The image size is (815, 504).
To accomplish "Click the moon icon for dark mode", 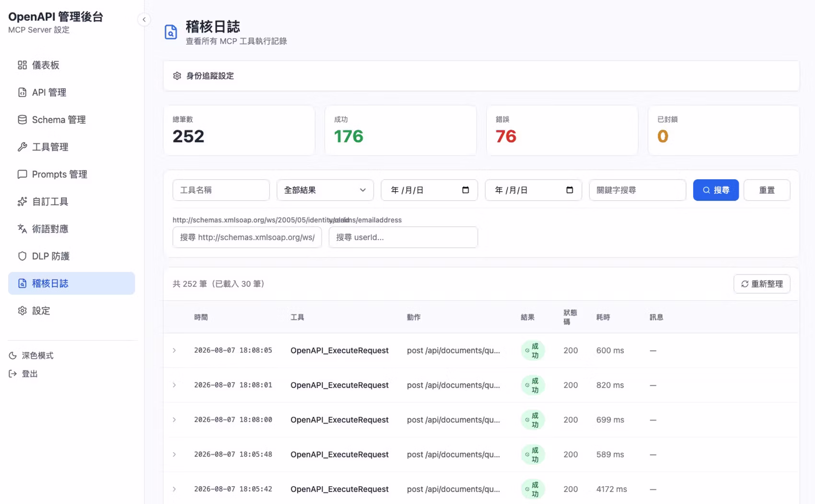I will pos(13,355).
